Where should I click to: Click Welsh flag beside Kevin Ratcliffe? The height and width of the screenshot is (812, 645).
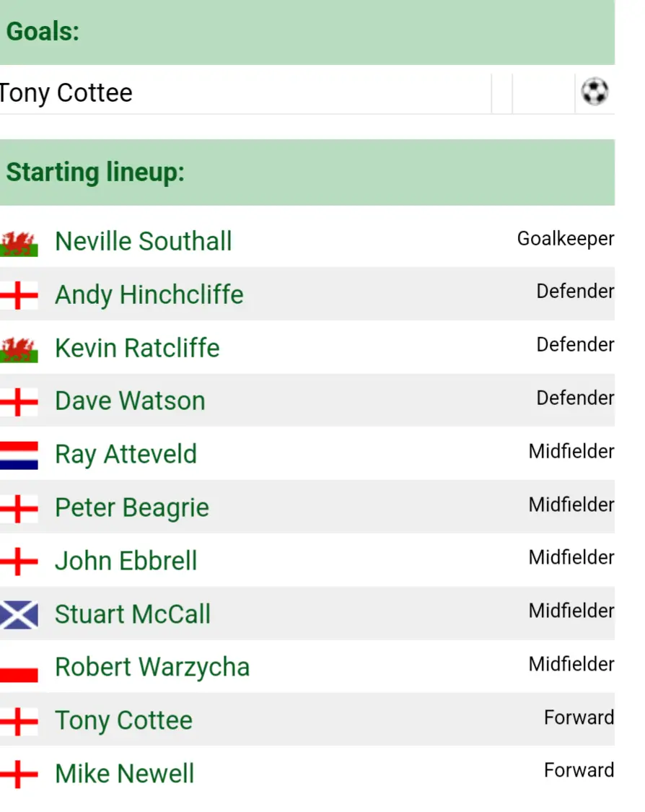(19, 349)
